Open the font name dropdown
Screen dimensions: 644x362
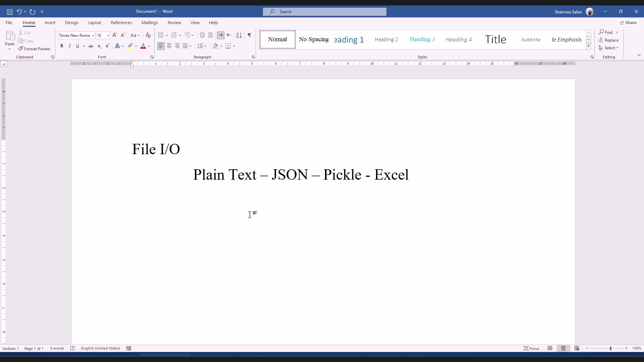[x=93, y=36]
